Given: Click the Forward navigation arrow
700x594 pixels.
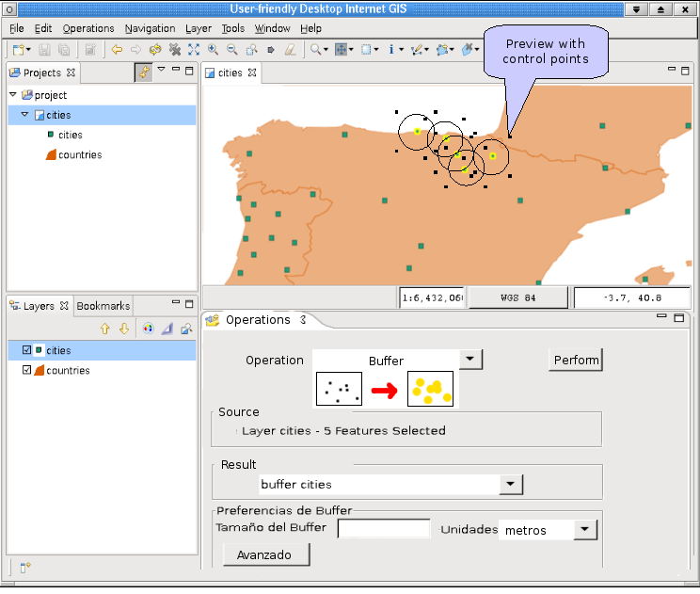Looking at the screenshot, I should pyautogui.click(x=135, y=50).
